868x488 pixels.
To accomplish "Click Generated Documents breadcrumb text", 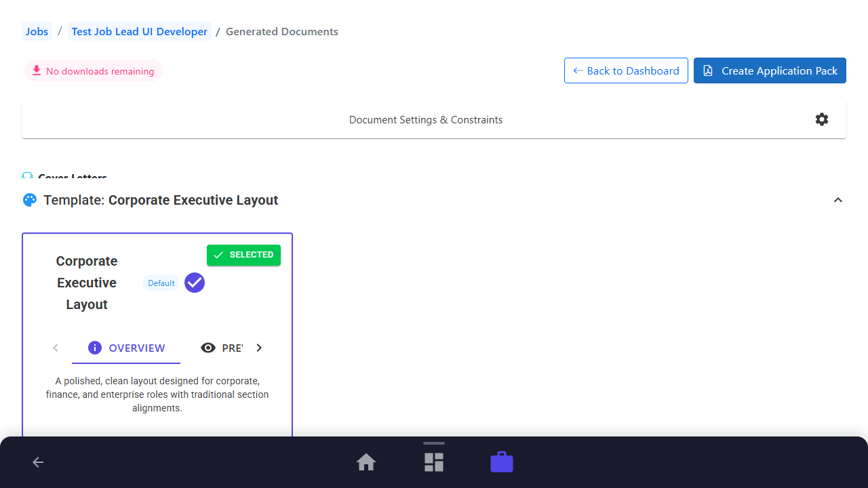I will point(282,31).
